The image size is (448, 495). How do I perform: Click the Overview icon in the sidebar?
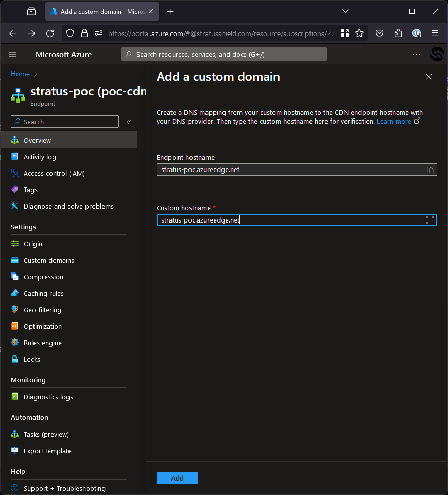pyautogui.click(x=14, y=140)
